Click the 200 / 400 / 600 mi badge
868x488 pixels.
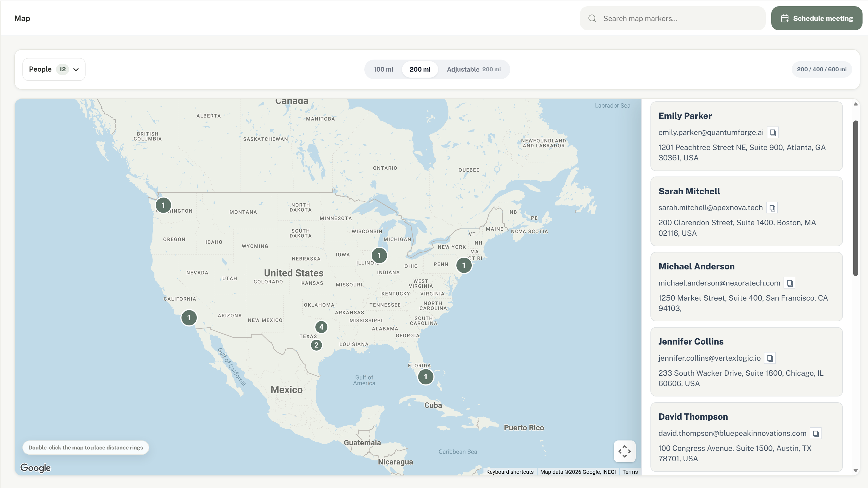(821, 69)
